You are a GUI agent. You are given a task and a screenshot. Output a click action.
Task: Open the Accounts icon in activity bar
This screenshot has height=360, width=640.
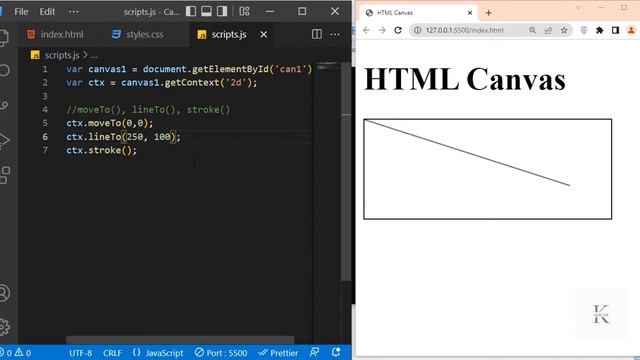point(4,293)
